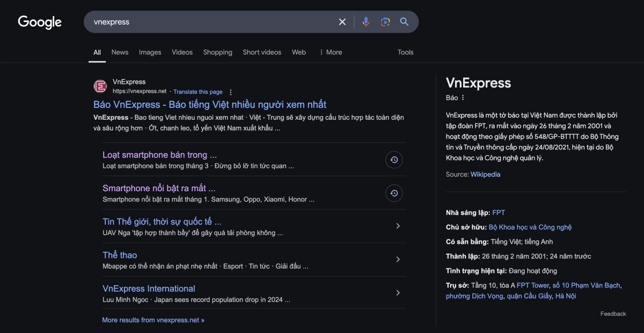This screenshot has height=333, width=644.
Task: Open the More search filters dropdown
Action: click(x=330, y=52)
